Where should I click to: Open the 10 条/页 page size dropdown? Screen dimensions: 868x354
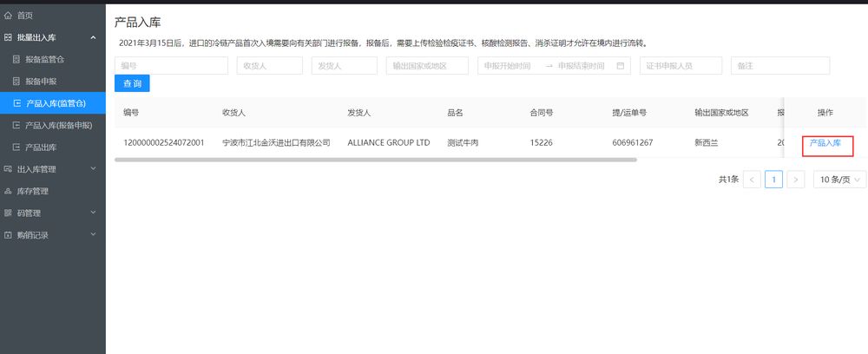pyautogui.click(x=839, y=180)
